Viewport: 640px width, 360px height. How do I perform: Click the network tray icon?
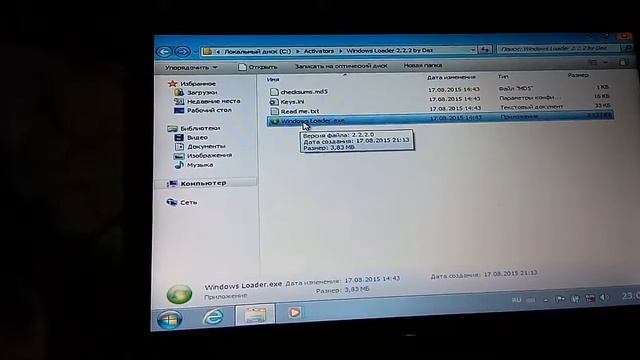(x=590, y=298)
